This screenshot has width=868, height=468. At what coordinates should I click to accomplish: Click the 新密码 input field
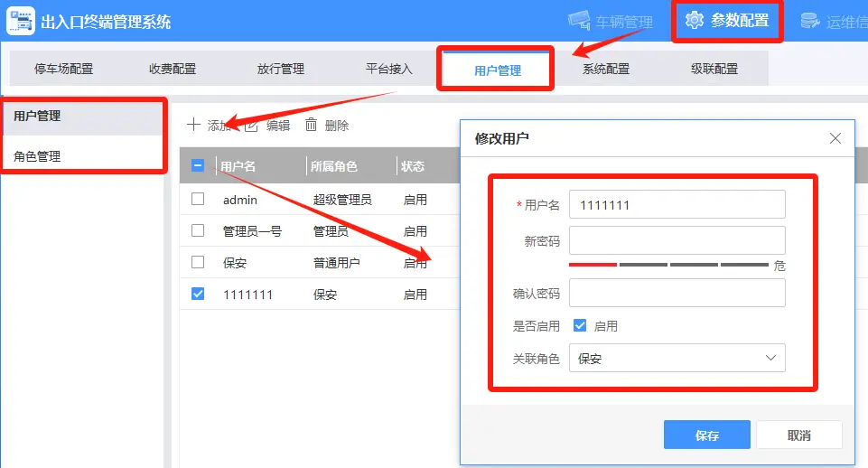pyautogui.click(x=677, y=240)
